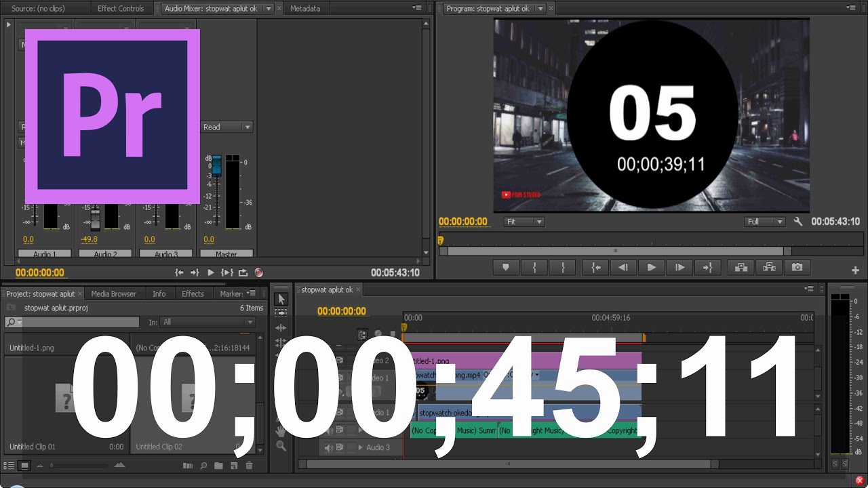Viewport: 868px width, 488px height.
Task: Open the Audio Mixer sequence dropdown arrow
Action: pyautogui.click(x=269, y=8)
